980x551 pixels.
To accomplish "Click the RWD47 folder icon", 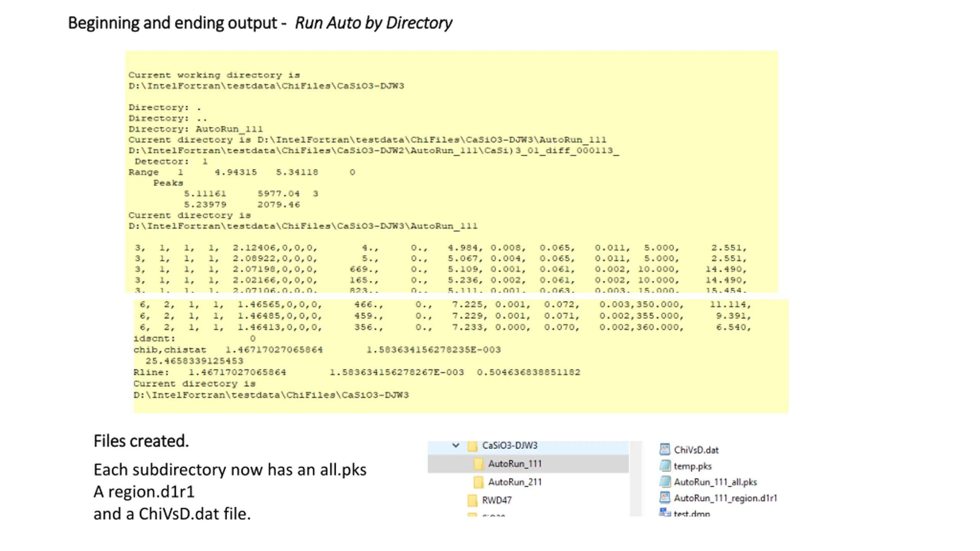I will [472, 500].
